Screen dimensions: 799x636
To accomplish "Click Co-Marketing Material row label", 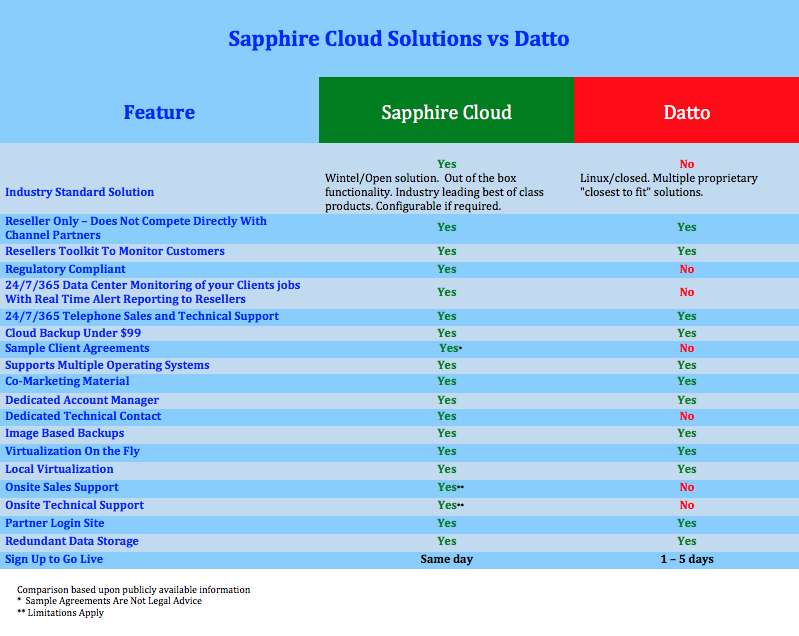I will coord(67,381).
